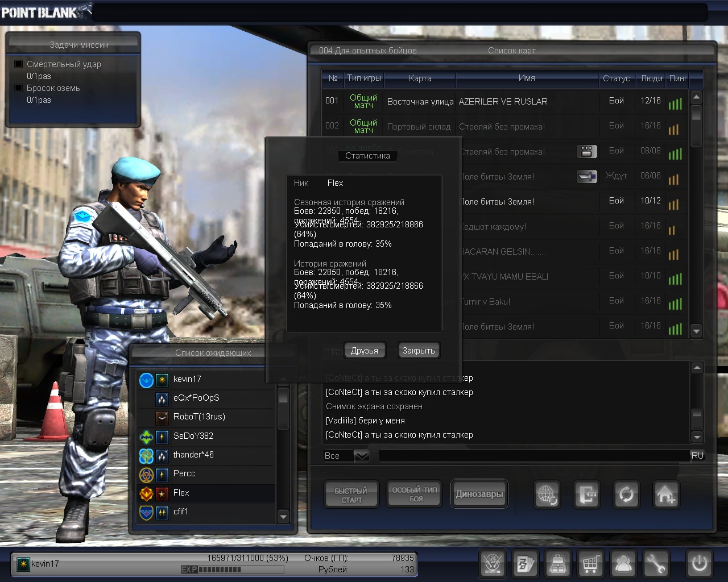This screenshot has height=582, width=728.
Task: Select player Percc in waiting list
Action: click(206, 474)
